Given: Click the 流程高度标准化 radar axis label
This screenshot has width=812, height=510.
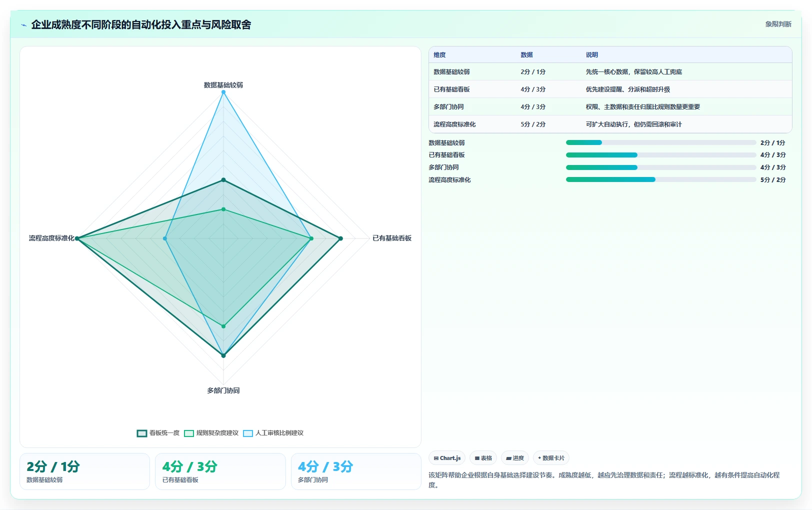Looking at the screenshot, I should (x=51, y=238).
